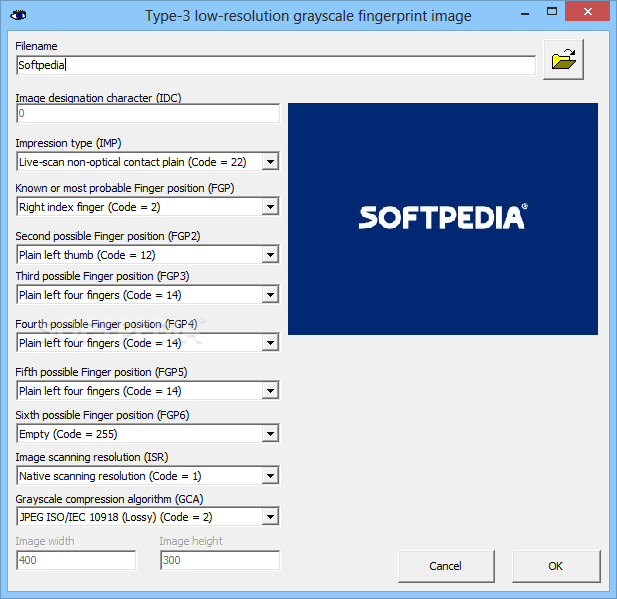This screenshot has height=599, width=617.
Task: Confirm with the OK button
Action: 556,566
